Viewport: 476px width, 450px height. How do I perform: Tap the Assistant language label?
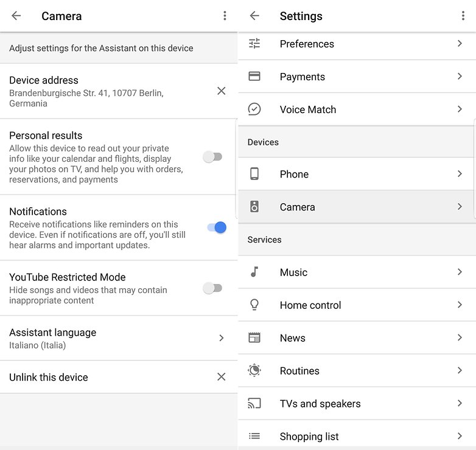pos(52,333)
